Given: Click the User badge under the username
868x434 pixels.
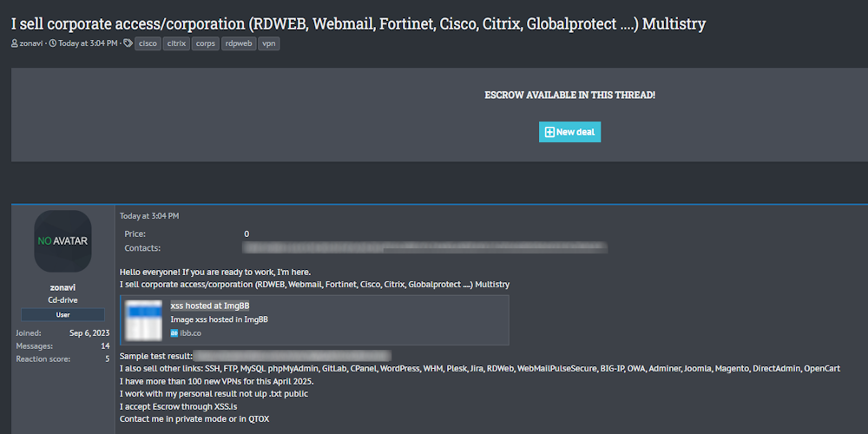Looking at the screenshot, I should (x=62, y=315).
